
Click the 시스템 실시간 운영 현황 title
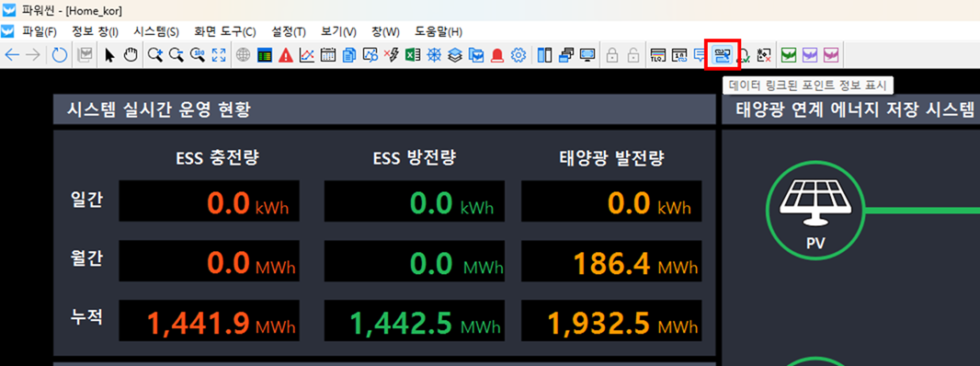click(x=159, y=110)
